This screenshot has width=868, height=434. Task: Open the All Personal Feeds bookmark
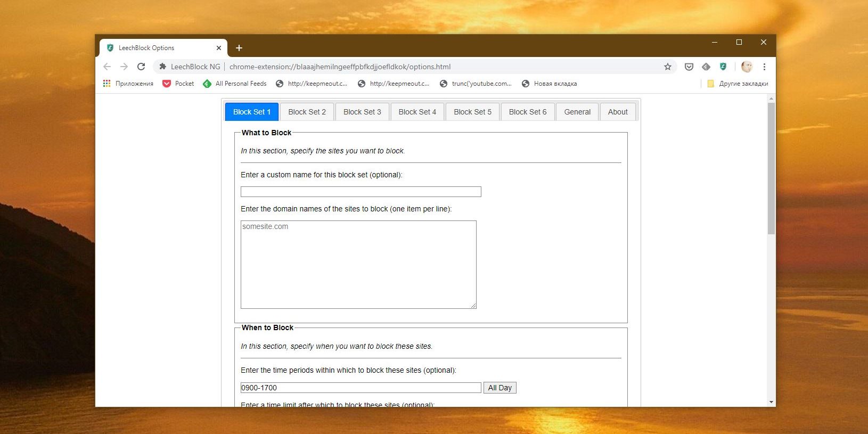click(235, 84)
